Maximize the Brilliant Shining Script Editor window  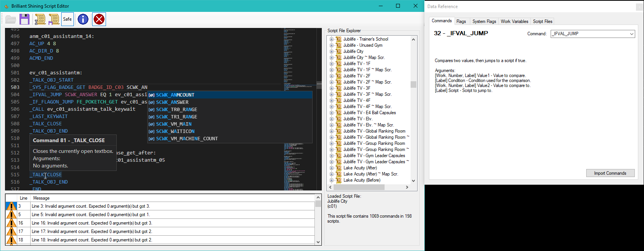click(x=398, y=6)
